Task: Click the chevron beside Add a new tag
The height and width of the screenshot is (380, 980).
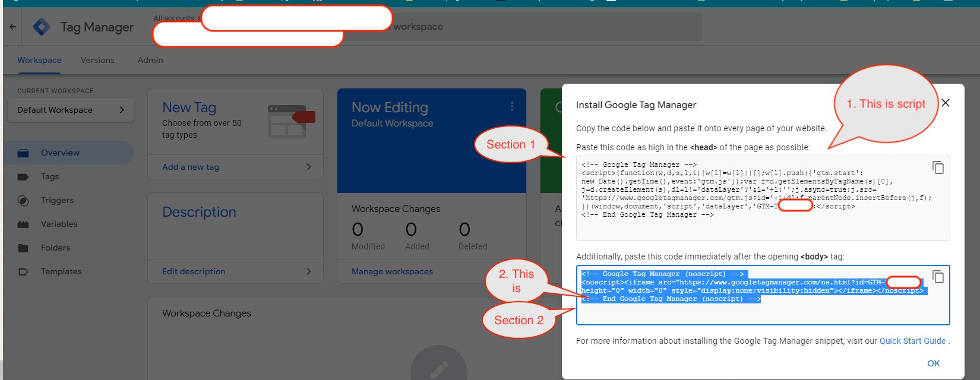Action: 308,167
